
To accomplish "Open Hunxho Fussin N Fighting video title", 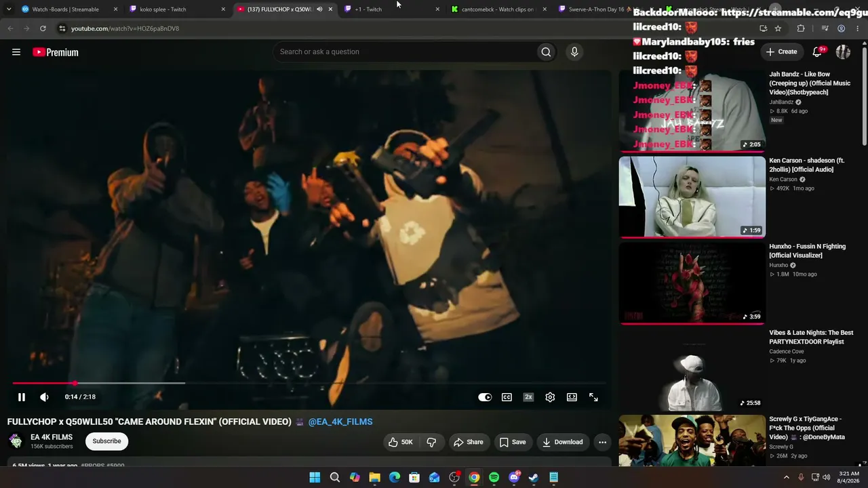I will click(x=807, y=251).
